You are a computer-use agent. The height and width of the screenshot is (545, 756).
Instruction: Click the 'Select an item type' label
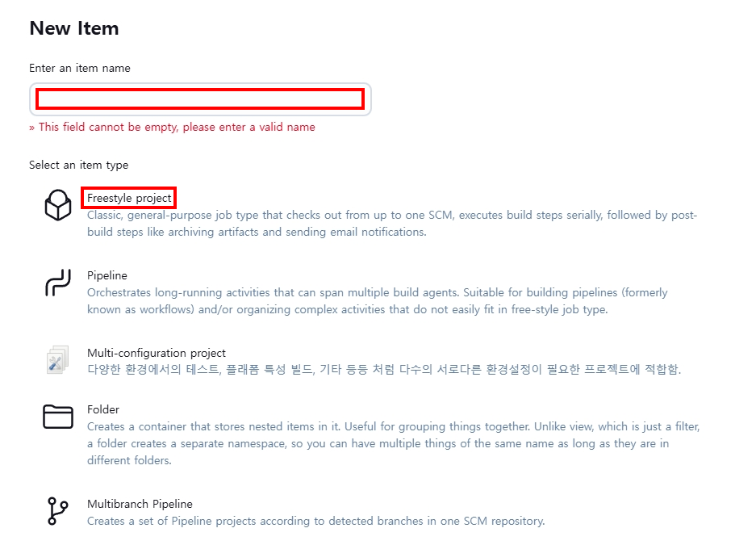pyautogui.click(x=78, y=165)
